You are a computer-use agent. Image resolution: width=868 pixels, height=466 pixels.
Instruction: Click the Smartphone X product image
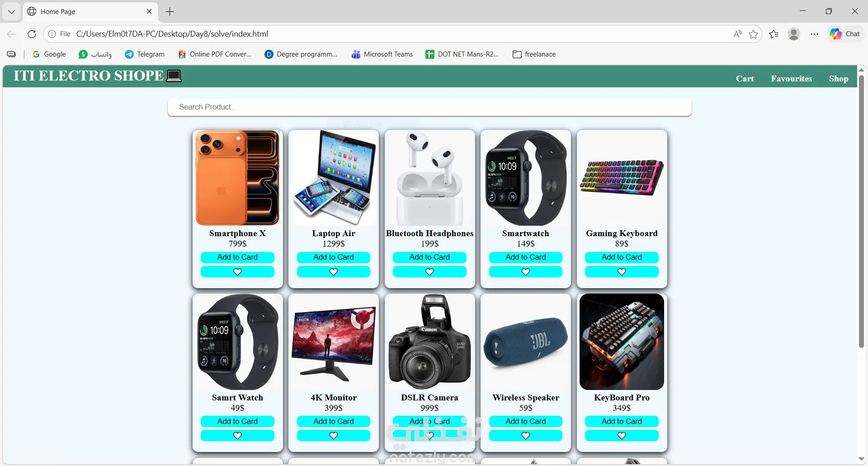(237, 178)
